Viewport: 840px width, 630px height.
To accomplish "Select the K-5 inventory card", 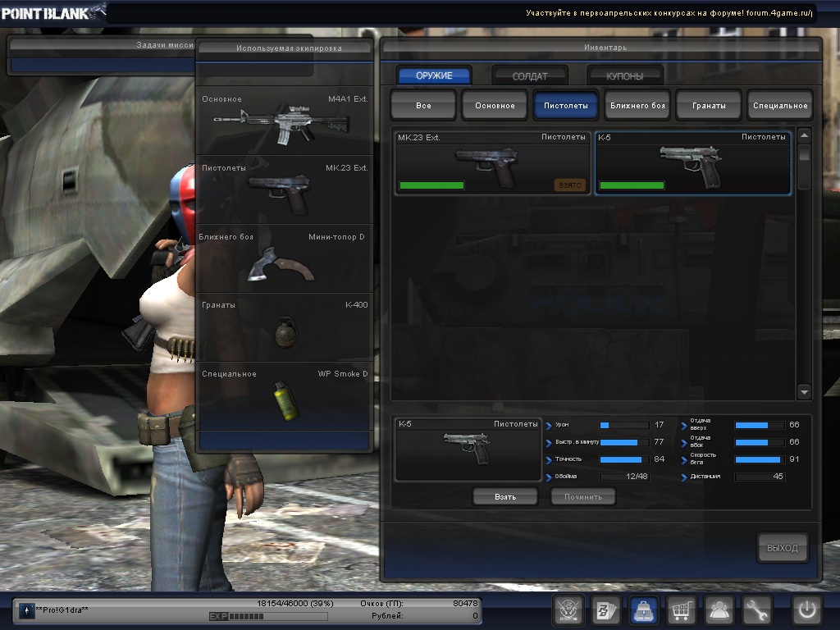I will (692, 163).
